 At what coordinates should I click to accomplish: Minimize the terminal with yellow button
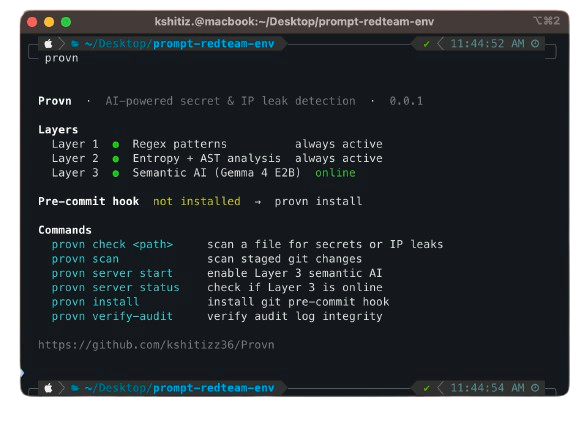[x=49, y=22]
